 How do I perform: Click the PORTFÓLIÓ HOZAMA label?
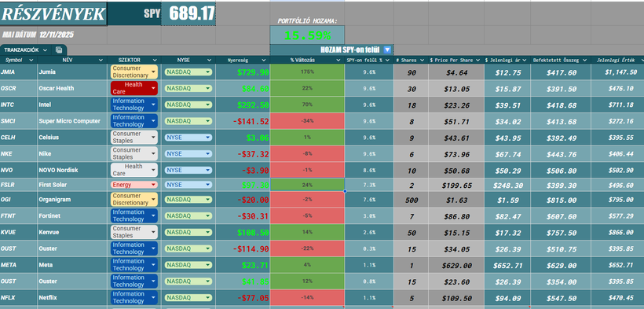pos(307,20)
